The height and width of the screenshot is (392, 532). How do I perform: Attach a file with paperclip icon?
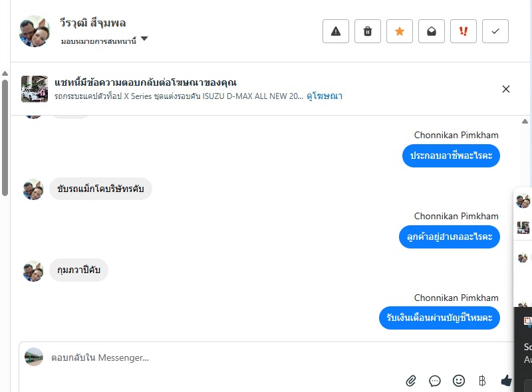411,381
